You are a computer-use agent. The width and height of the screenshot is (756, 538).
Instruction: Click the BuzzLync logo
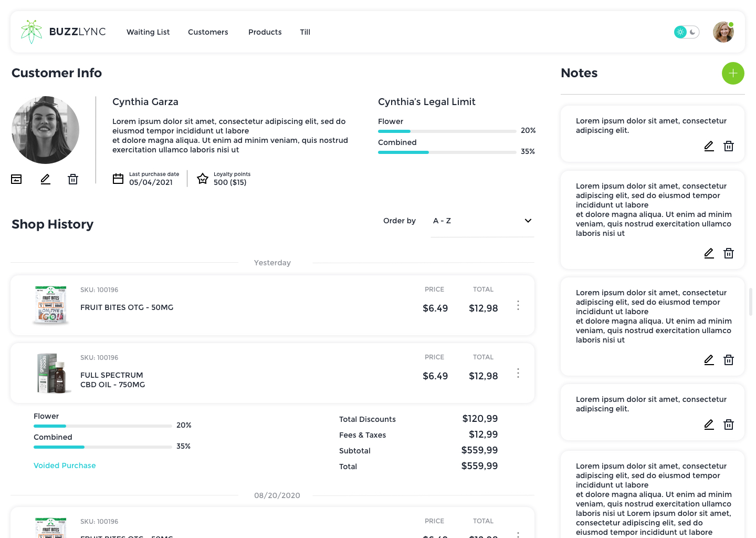pyautogui.click(x=63, y=32)
